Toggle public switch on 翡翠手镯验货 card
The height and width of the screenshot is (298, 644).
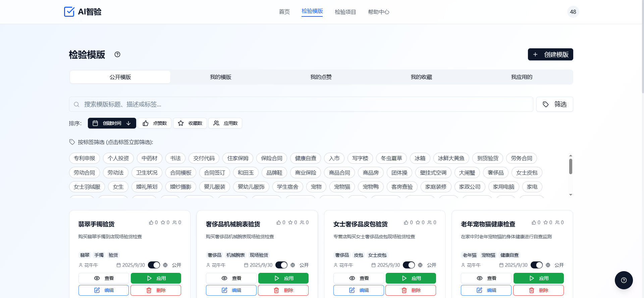point(154,265)
